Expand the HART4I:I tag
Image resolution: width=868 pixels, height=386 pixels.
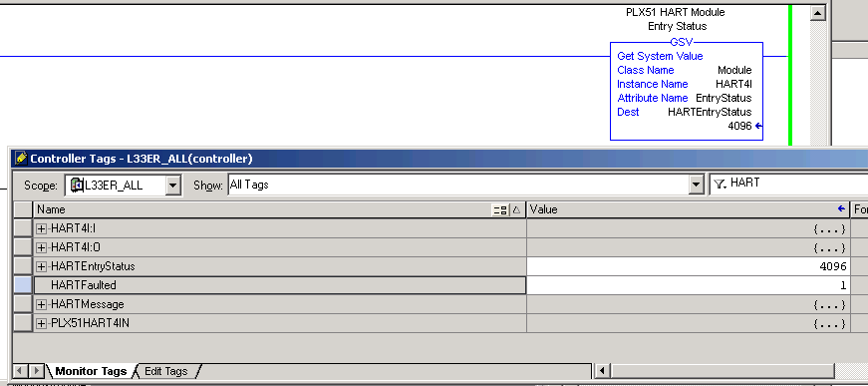tap(42, 228)
